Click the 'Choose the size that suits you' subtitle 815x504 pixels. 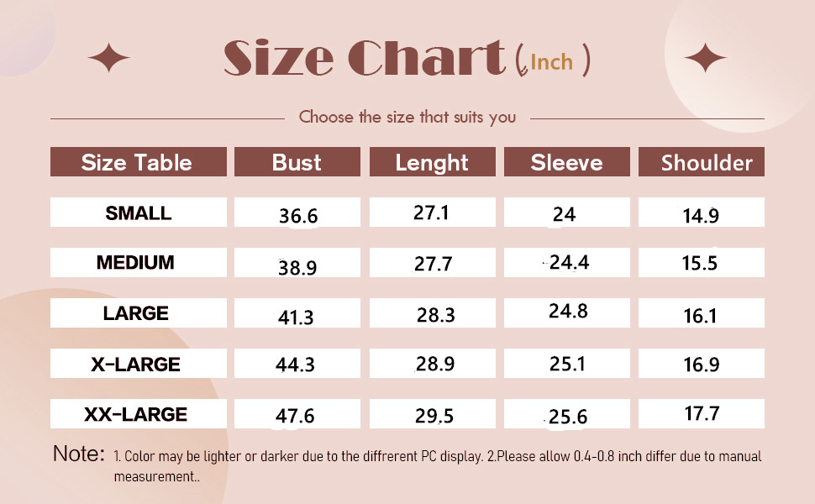tap(407, 118)
